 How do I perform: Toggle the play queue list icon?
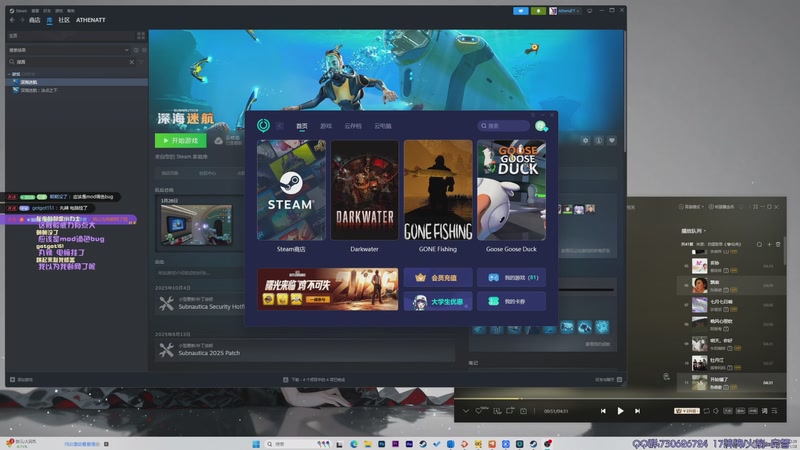coord(774,411)
